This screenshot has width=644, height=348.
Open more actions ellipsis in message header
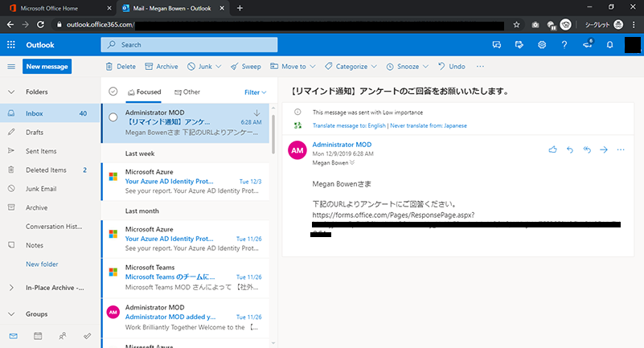point(621,149)
